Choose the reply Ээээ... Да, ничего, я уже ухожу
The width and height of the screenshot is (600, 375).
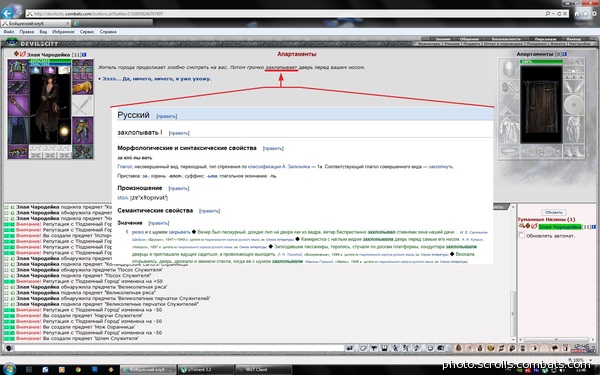coord(157,79)
